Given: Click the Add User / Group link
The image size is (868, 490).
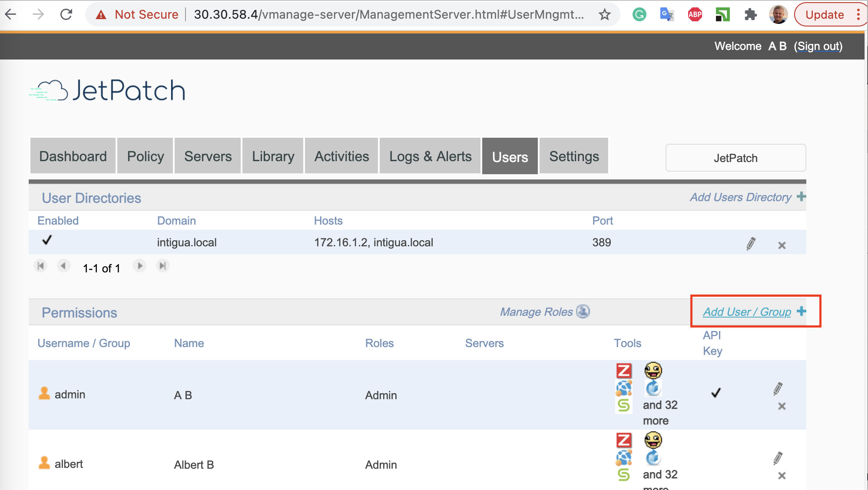Looking at the screenshot, I should point(747,312).
